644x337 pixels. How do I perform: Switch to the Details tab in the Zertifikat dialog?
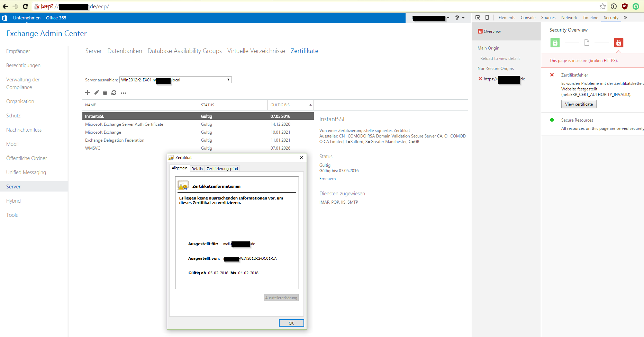[x=197, y=169]
